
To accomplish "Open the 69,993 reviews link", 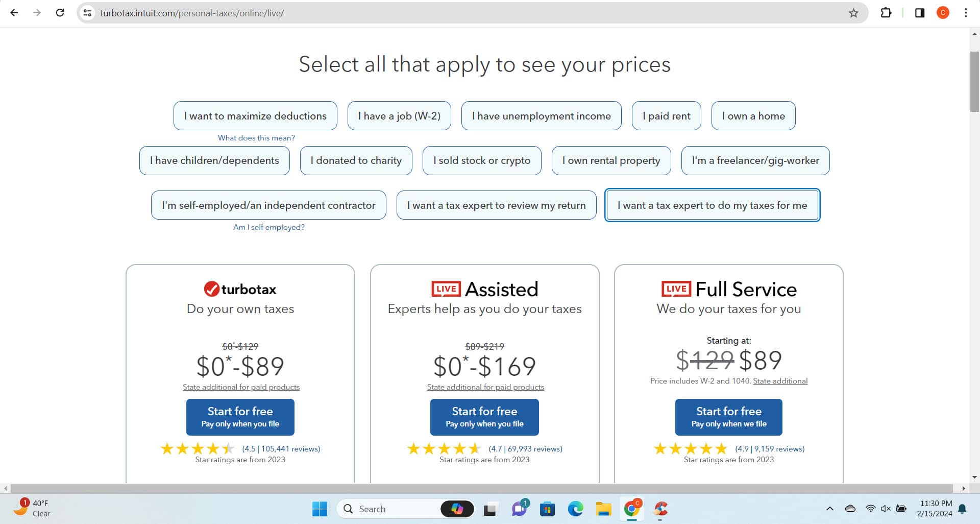I will click(x=525, y=449).
